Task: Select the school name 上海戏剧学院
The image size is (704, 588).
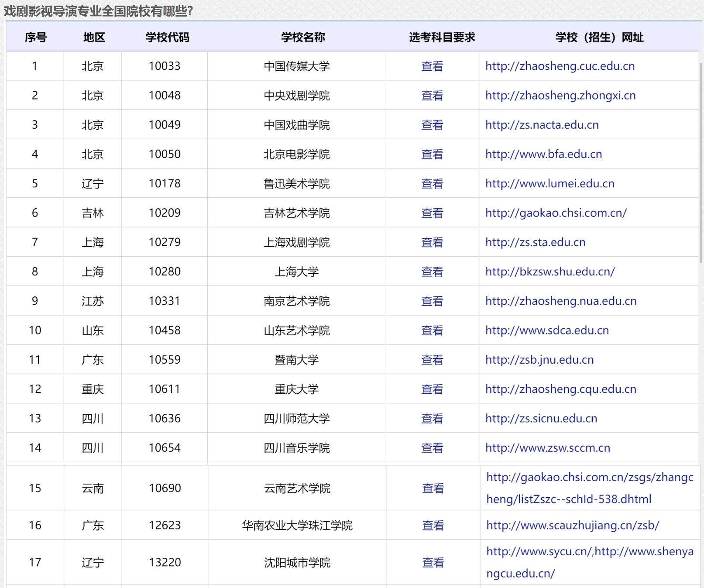Action: (297, 242)
